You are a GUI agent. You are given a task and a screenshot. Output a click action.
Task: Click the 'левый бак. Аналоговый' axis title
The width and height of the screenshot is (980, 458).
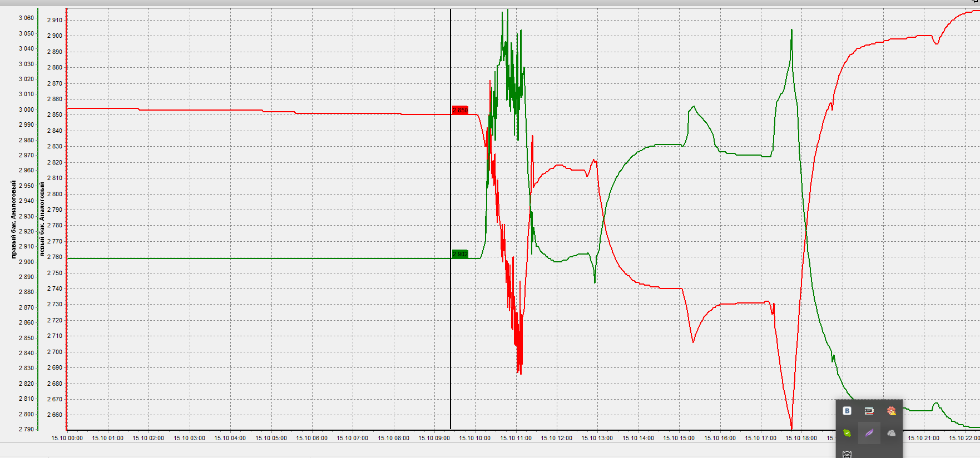point(42,220)
